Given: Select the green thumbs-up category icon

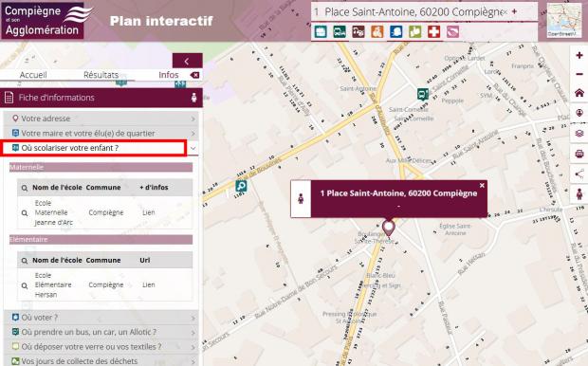Looking at the screenshot, I should tap(414, 32).
